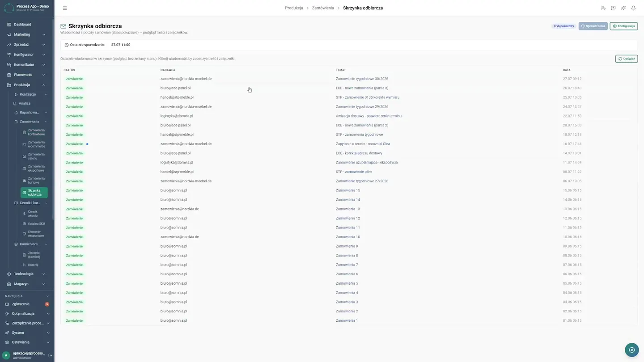Open Zamówienia eksportowe in sidebar
Screen dimensions: 644x362
[x=34, y=168]
